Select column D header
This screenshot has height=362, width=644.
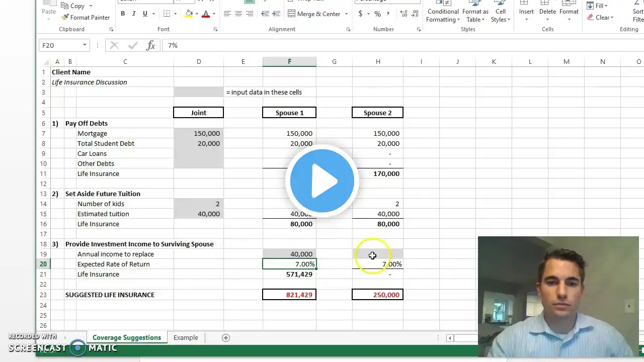click(199, 61)
